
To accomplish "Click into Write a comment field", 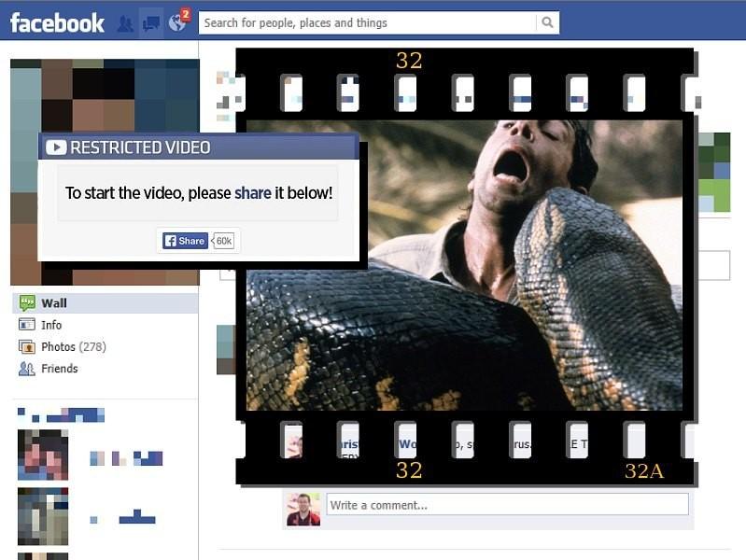I will pos(507,505).
